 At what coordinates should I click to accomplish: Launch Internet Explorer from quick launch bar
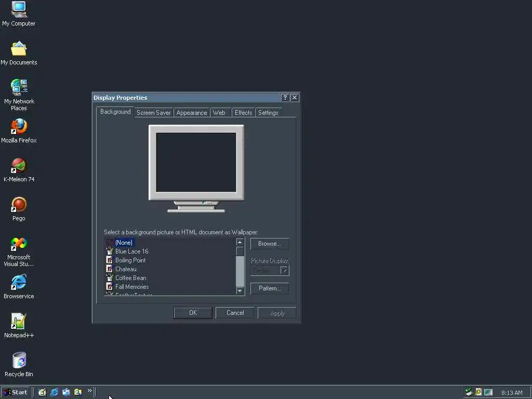pos(54,392)
